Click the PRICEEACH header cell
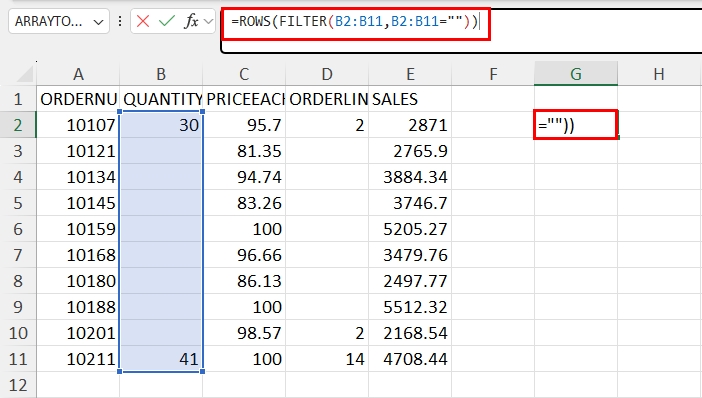 (x=244, y=99)
